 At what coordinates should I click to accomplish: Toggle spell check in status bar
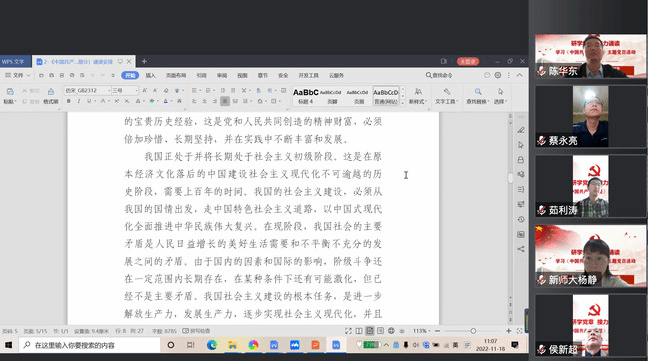click(x=197, y=331)
